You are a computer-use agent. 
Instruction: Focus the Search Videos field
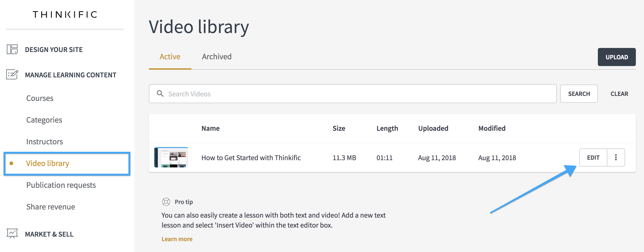[353, 94]
